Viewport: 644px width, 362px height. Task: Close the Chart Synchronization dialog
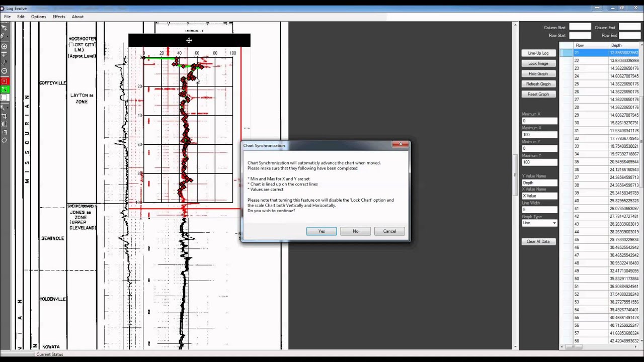pos(400,145)
